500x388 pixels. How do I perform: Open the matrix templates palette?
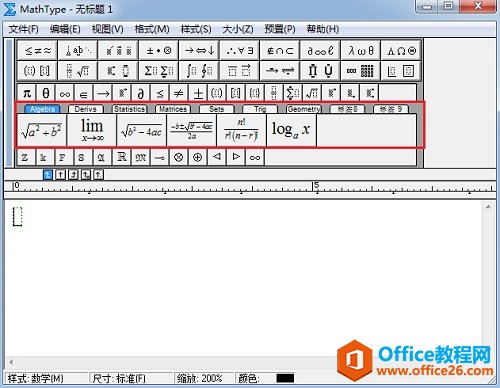click(x=360, y=71)
